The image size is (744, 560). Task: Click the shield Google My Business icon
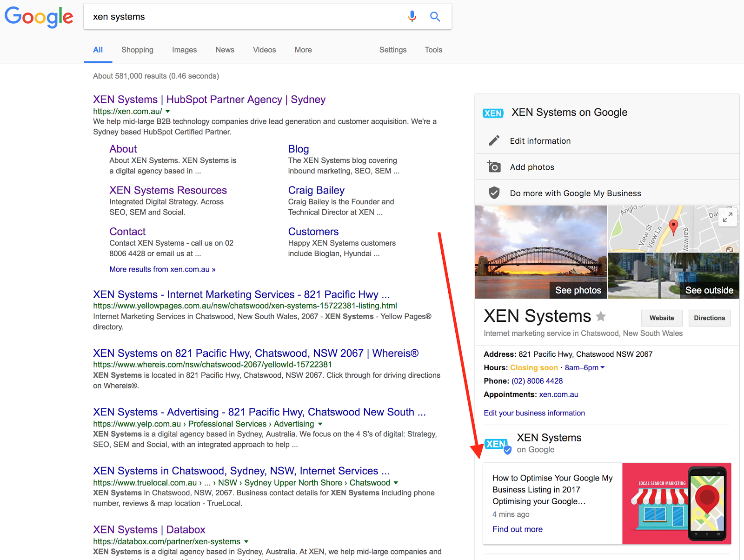[x=494, y=193]
